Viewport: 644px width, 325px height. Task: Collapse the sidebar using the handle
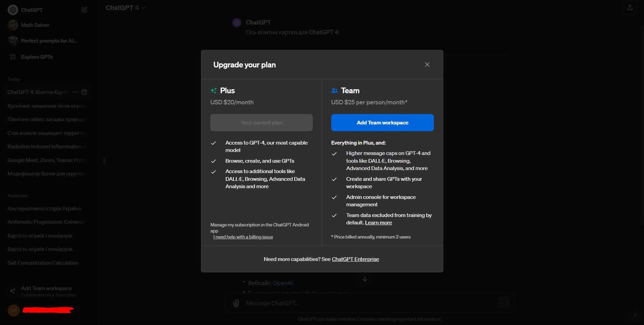[104, 161]
